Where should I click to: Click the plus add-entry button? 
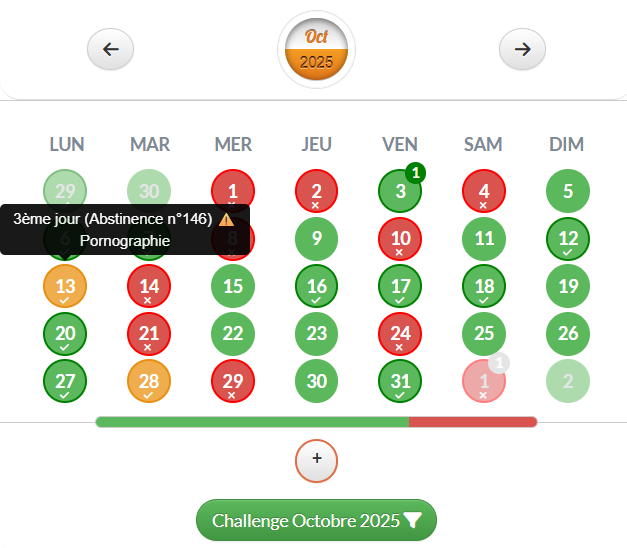click(317, 459)
